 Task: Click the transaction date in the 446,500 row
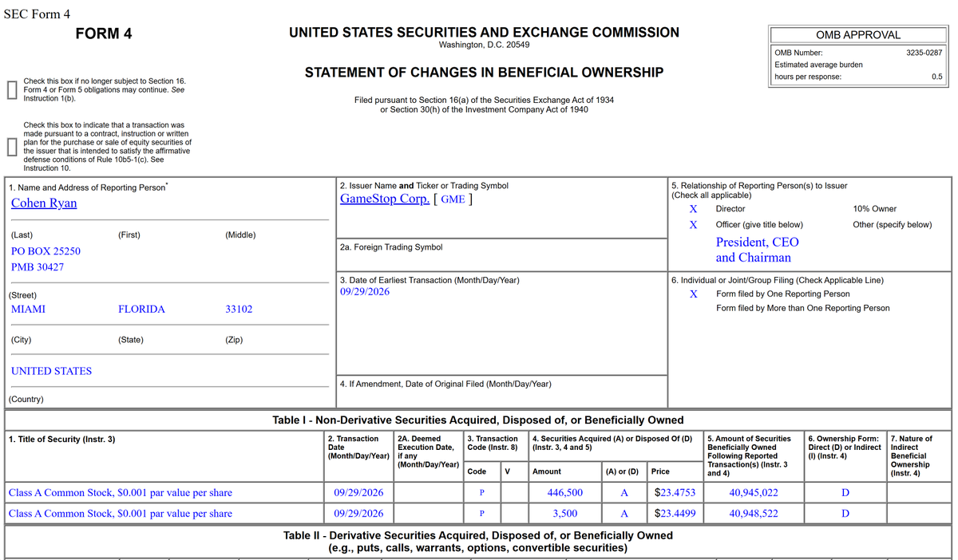point(358,493)
